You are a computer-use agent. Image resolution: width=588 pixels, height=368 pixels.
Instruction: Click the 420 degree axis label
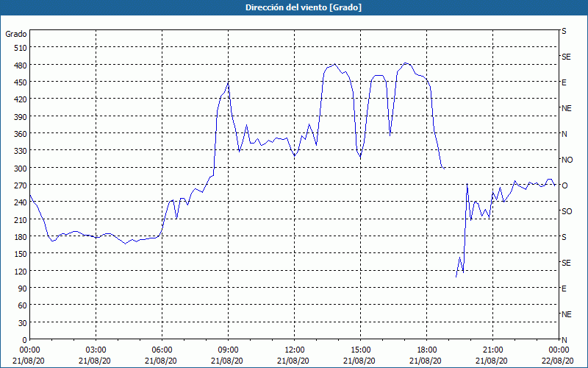click(21, 99)
